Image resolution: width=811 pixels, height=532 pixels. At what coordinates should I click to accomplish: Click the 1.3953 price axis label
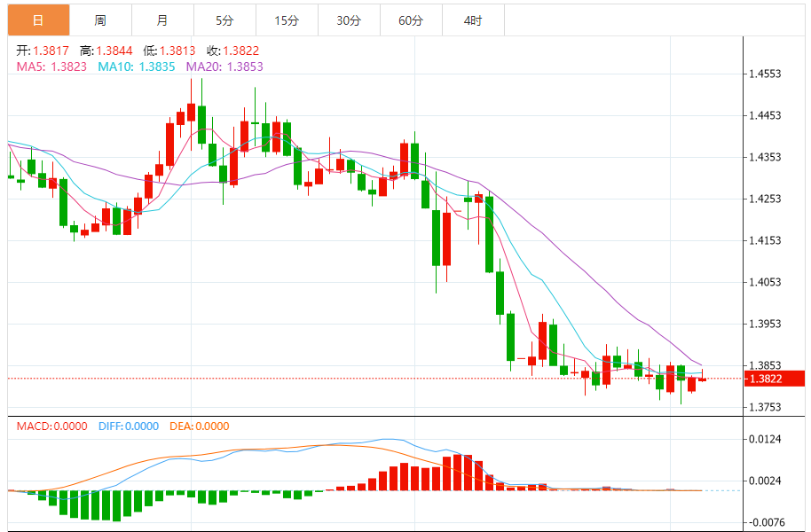765,324
